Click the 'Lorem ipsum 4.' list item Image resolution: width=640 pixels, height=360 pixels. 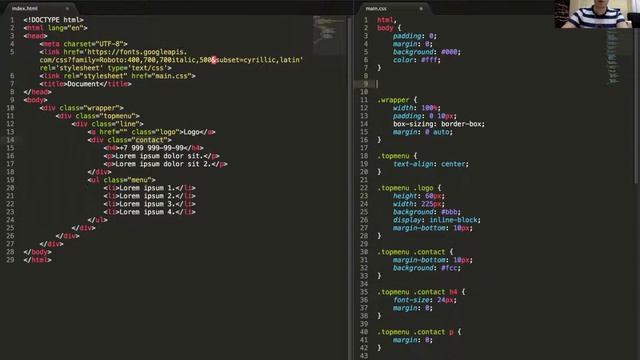(x=149, y=212)
